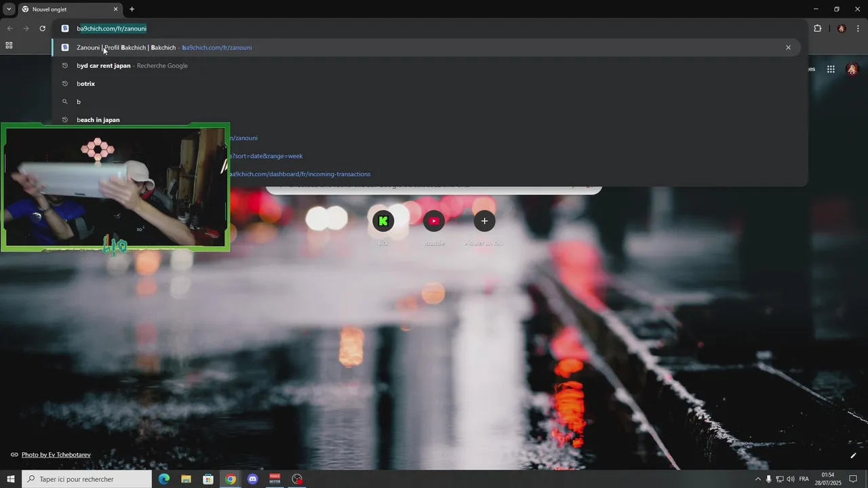
Task: Select the single letter b suggestion
Action: [x=427, y=102]
